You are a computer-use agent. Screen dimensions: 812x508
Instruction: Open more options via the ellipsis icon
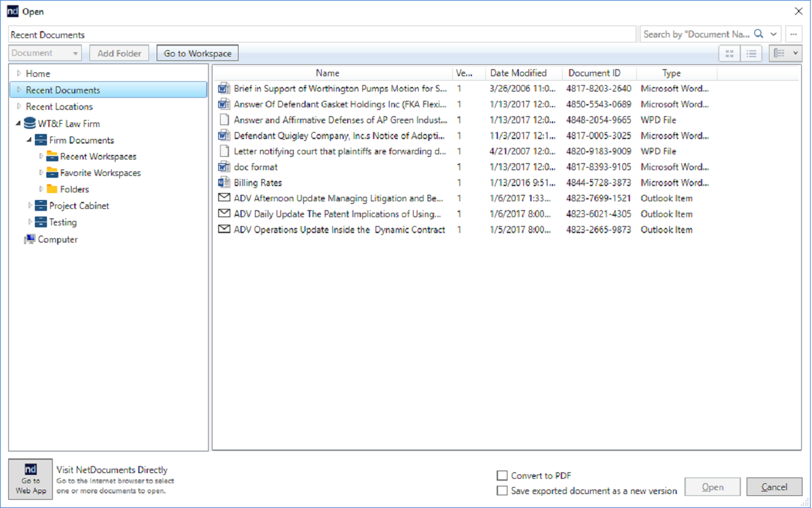pos(794,34)
